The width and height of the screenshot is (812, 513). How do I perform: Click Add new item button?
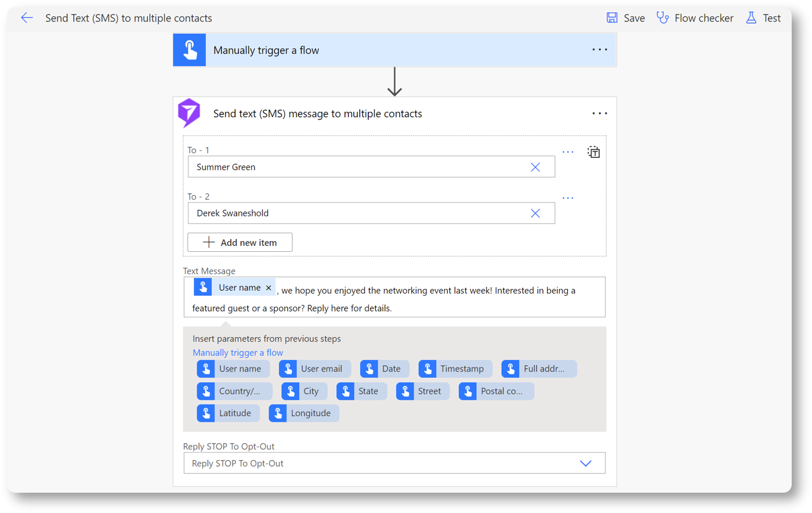[240, 243]
